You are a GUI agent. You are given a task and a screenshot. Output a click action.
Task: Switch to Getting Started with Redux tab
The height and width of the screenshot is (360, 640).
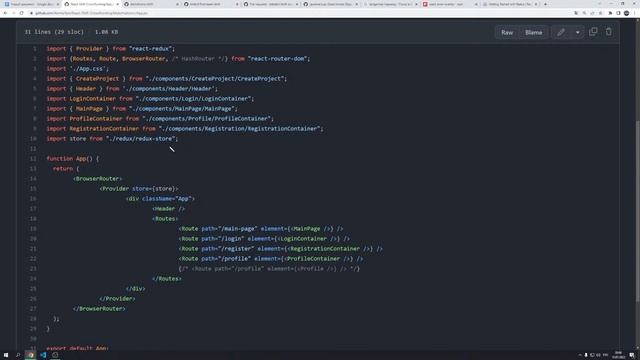(509, 4)
